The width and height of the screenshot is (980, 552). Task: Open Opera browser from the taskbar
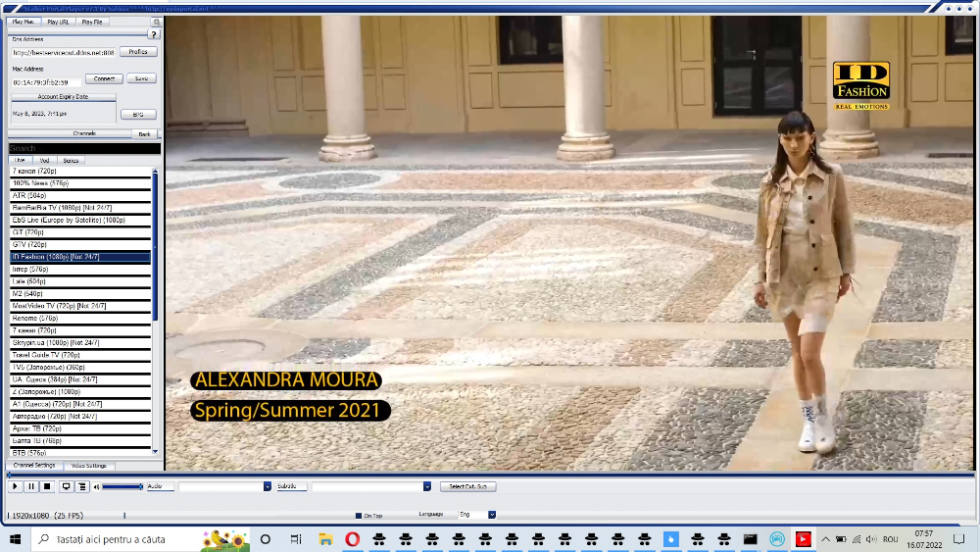point(353,539)
